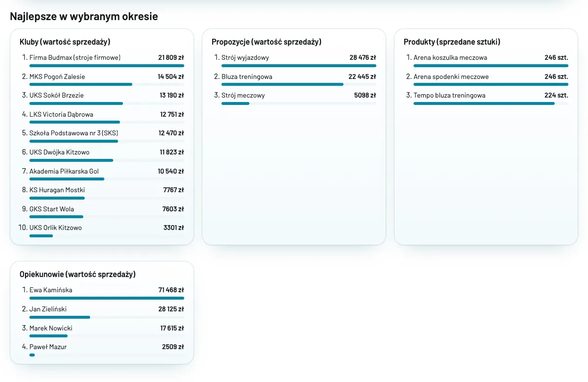Click the progress bar under Strój meczowy

[x=299, y=103]
